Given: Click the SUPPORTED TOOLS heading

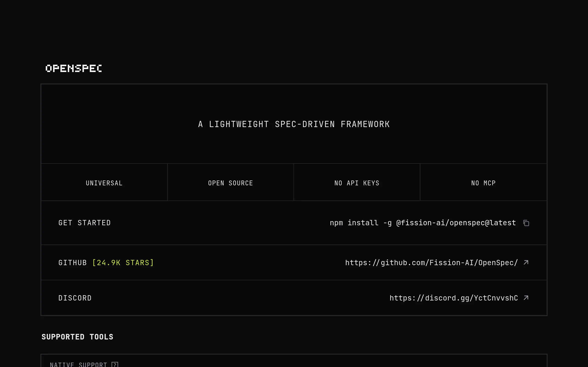Looking at the screenshot, I should (x=77, y=337).
